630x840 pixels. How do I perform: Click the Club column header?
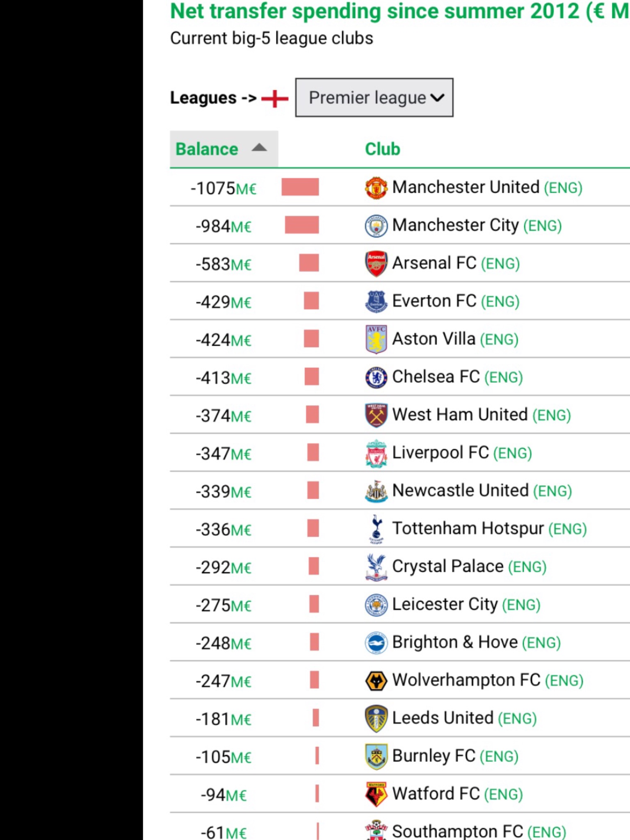click(x=382, y=149)
